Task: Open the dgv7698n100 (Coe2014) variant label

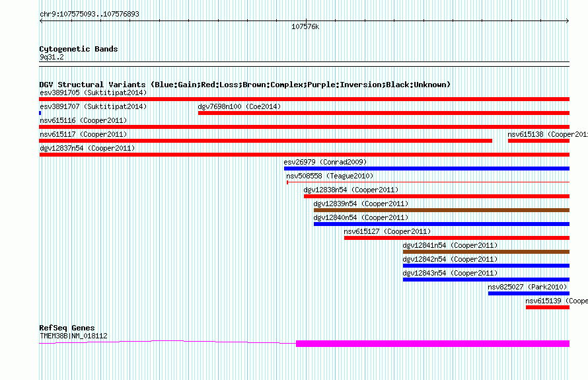Action: pos(239,106)
